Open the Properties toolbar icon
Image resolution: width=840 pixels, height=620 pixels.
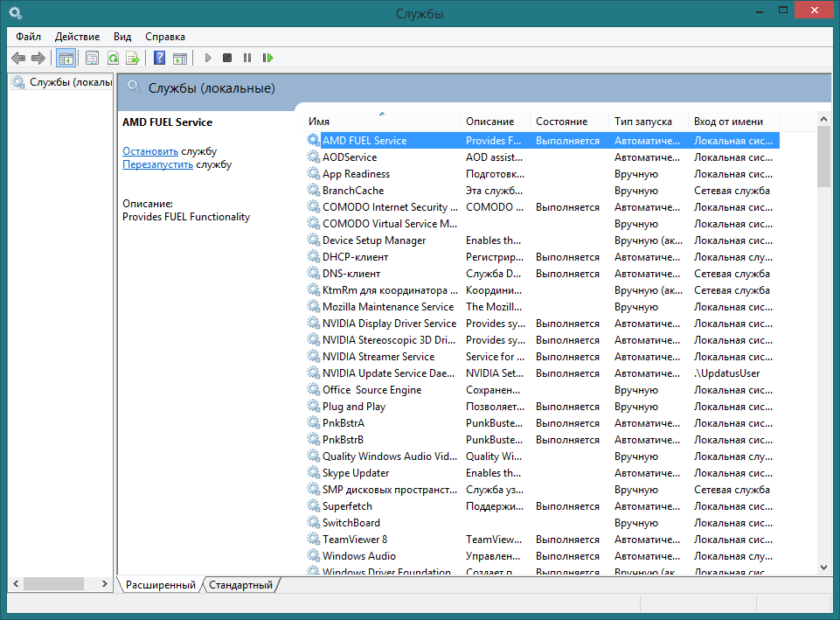click(x=92, y=58)
